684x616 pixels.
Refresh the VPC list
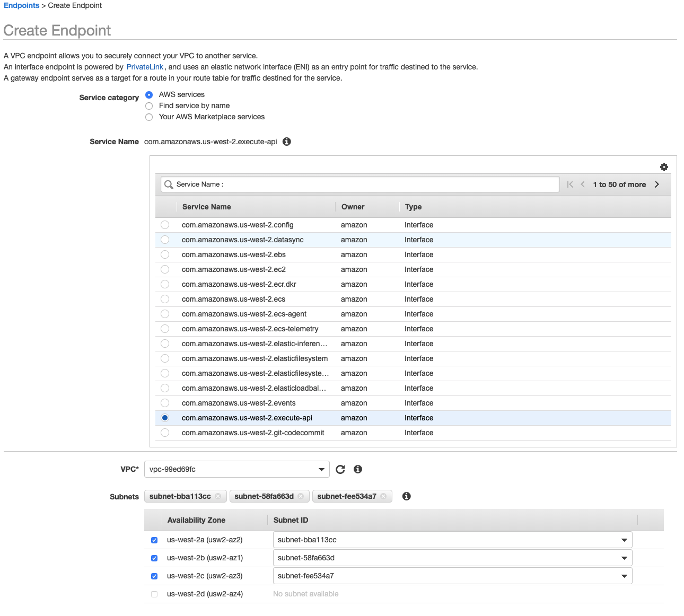(340, 469)
